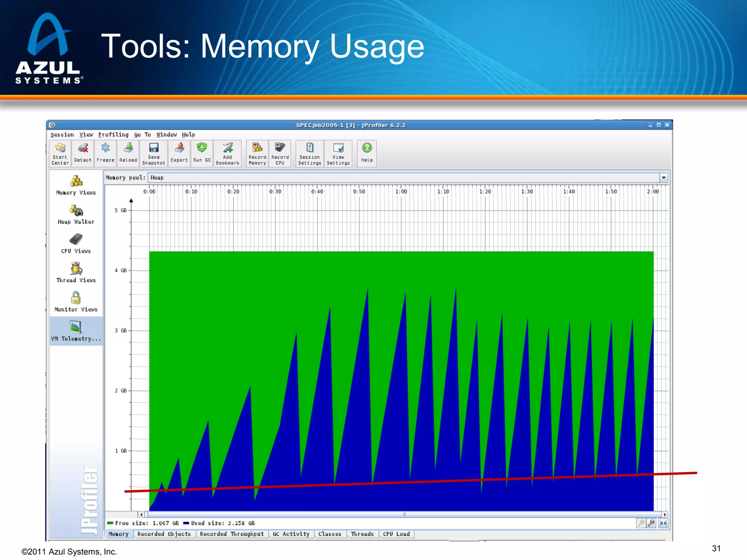This screenshot has height=560, width=747.
Task: Select VM Telemetry sidebar item
Action: click(76, 331)
